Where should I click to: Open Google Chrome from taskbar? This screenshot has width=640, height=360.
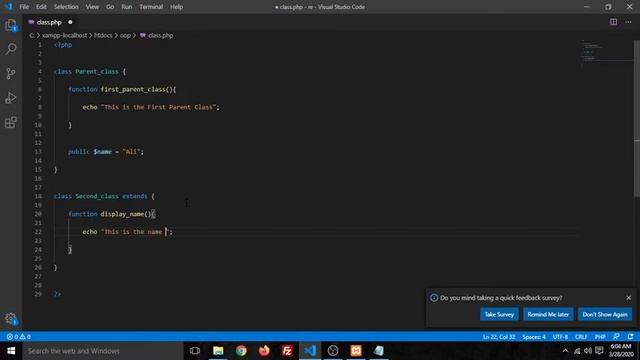241,351
